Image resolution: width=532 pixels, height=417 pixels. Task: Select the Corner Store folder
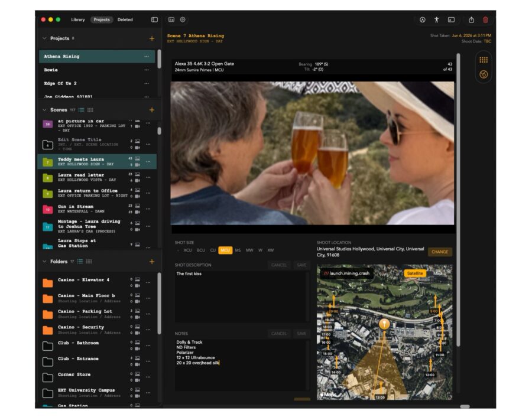[x=97, y=377]
